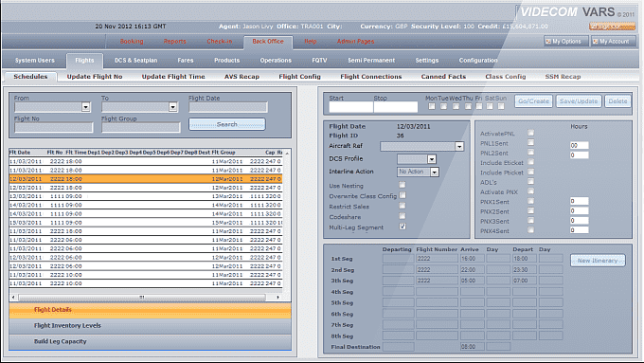Expand Build Leg Capacity section
The image size is (644, 363).
(151, 341)
